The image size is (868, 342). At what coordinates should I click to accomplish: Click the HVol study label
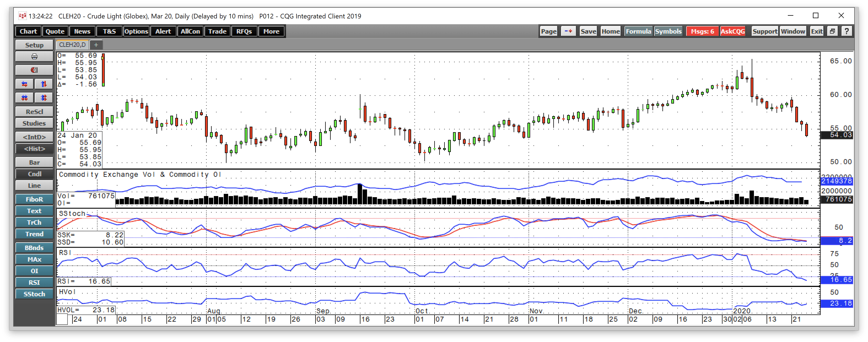(68, 292)
